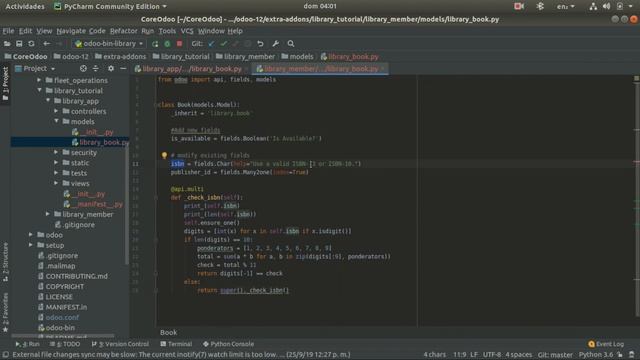Screen dimensions: 640x360
Task: Open the File menu
Action: click(x=8, y=31)
